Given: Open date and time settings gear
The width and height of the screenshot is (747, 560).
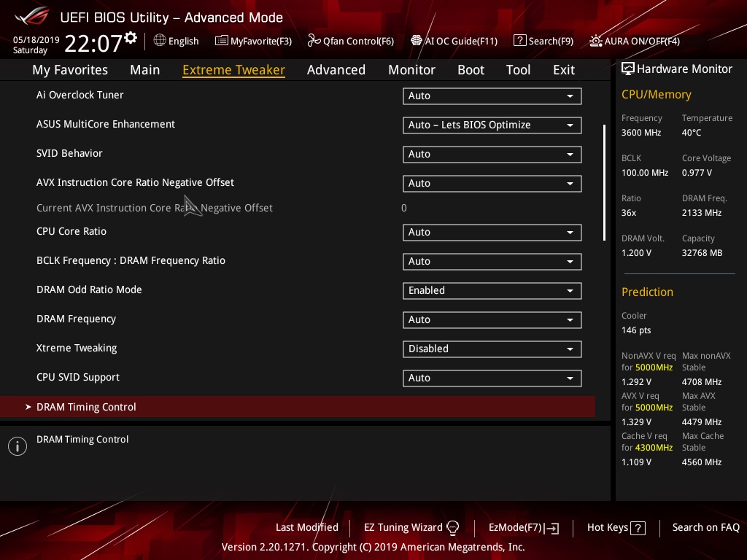Looking at the screenshot, I should [131, 38].
